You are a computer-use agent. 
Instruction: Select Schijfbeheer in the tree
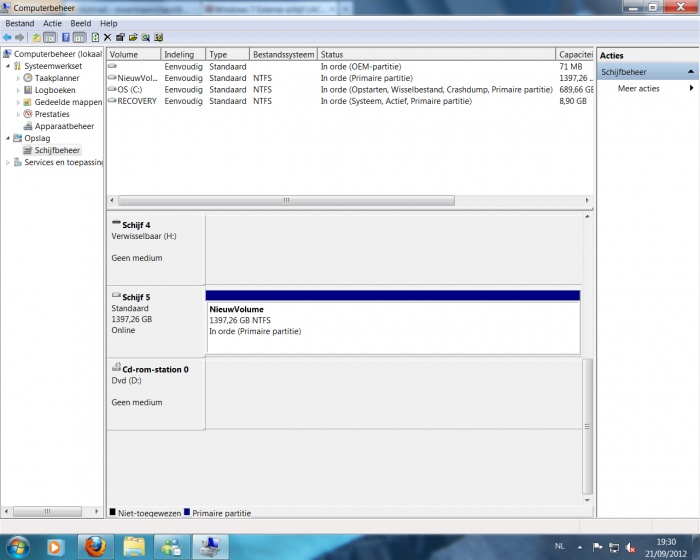[x=57, y=150]
